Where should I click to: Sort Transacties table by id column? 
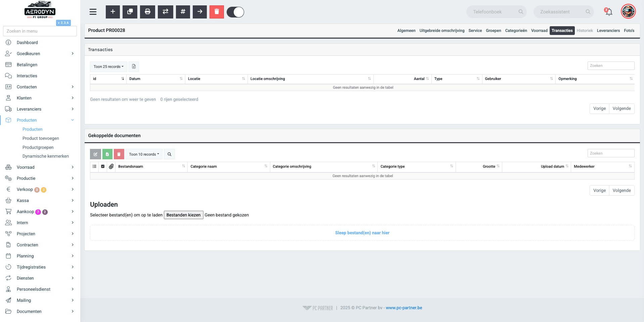pyautogui.click(x=108, y=79)
